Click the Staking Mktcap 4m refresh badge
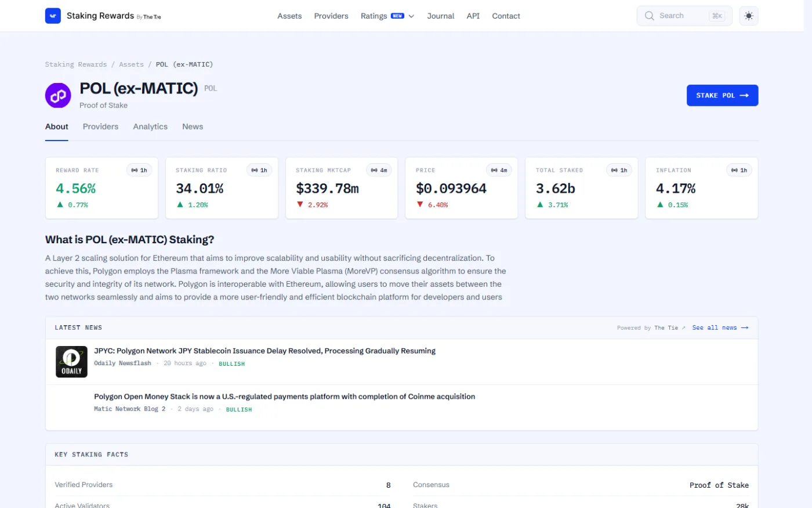This screenshot has height=508, width=812. click(379, 170)
